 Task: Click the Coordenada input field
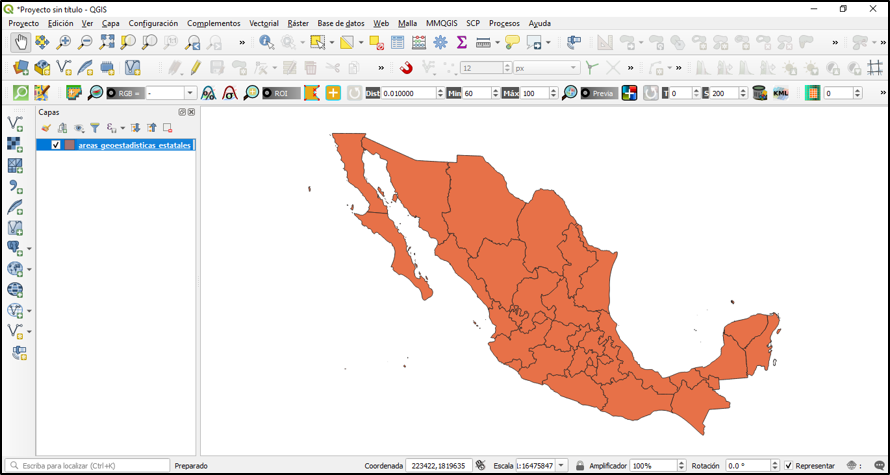tap(438, 465)
